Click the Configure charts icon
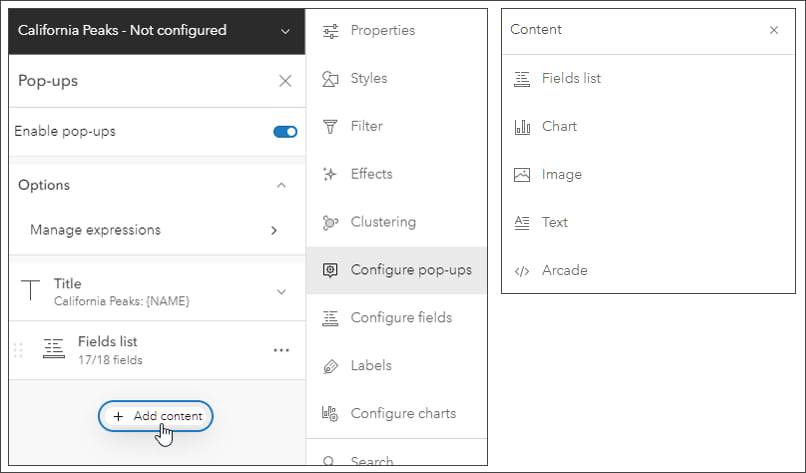 [330, 413]
